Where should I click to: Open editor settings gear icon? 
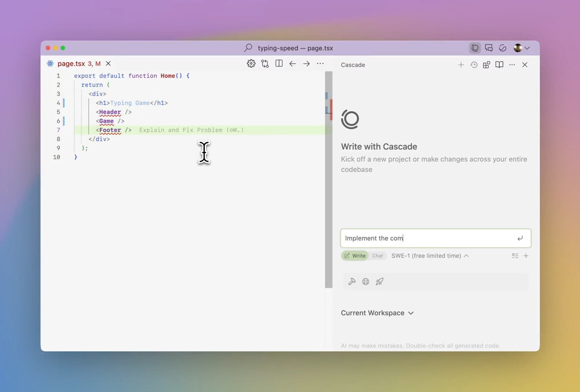251,64
